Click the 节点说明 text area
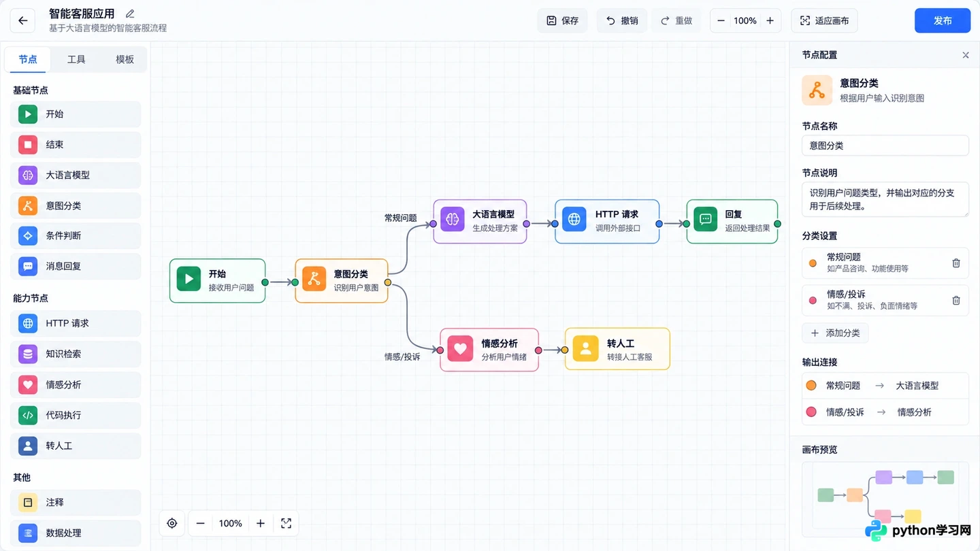The image size is (980, 551). coord(885,199)
